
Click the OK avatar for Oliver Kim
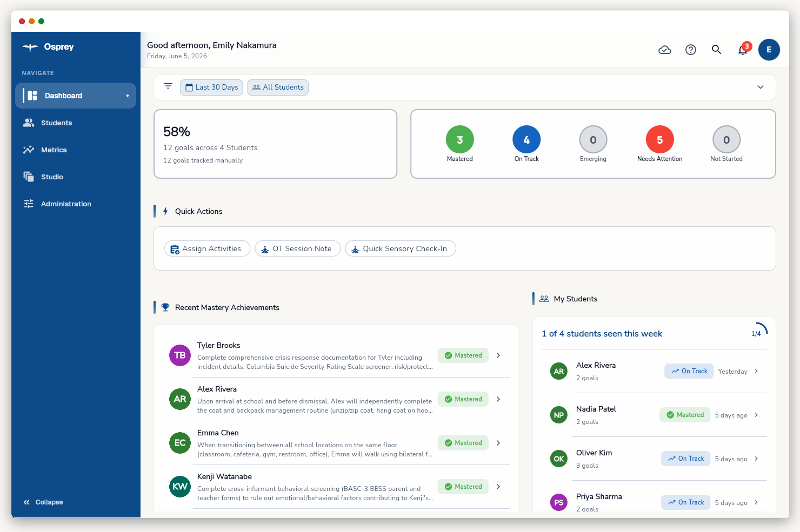coord(559,459)
